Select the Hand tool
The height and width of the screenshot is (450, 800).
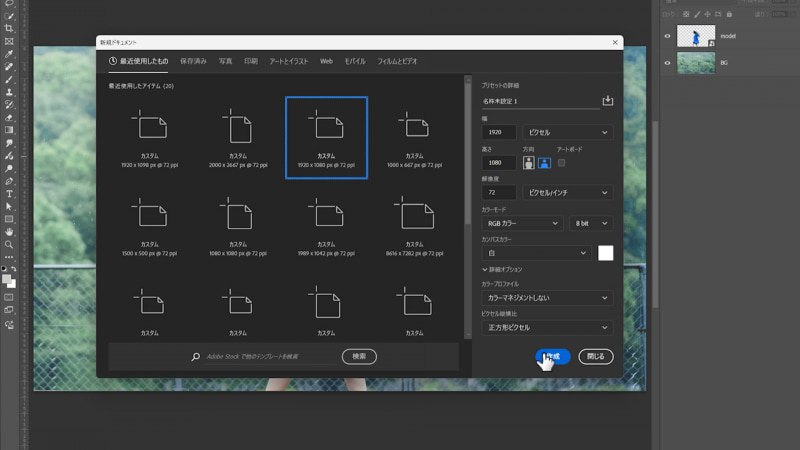(9, 232)
